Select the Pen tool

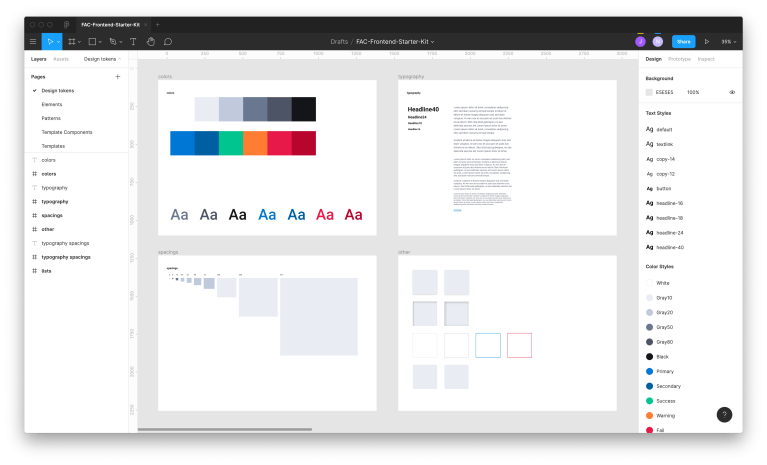(113, 42)
